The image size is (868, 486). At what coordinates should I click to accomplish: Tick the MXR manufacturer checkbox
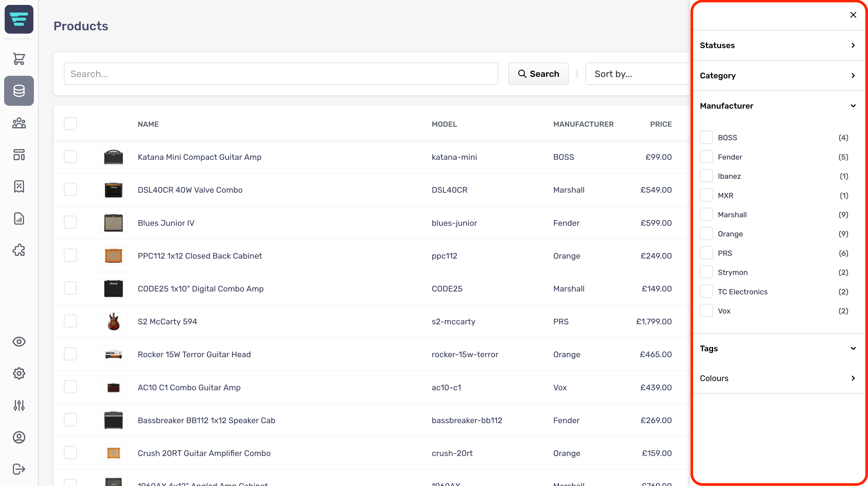[706, 195]
